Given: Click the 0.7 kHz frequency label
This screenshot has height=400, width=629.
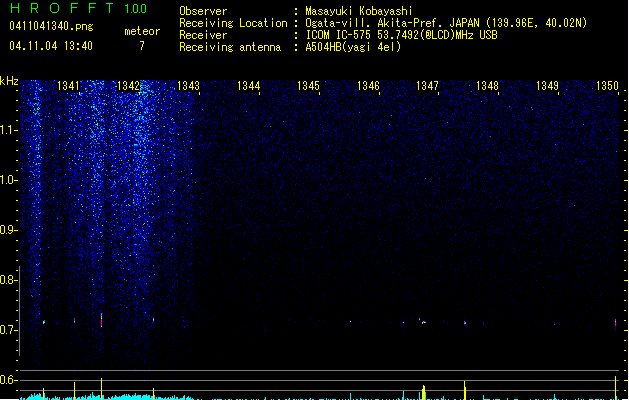Looking at the screenshot, I should pyautogui.click(x=8, y=330).
